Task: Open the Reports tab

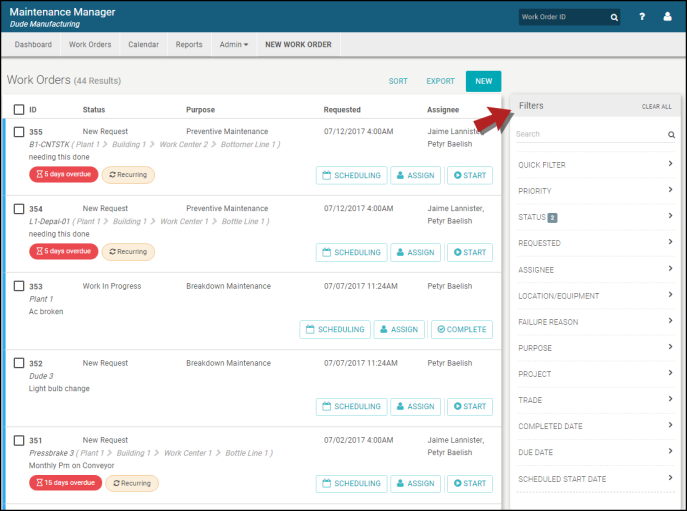Action: pos(189,45)
